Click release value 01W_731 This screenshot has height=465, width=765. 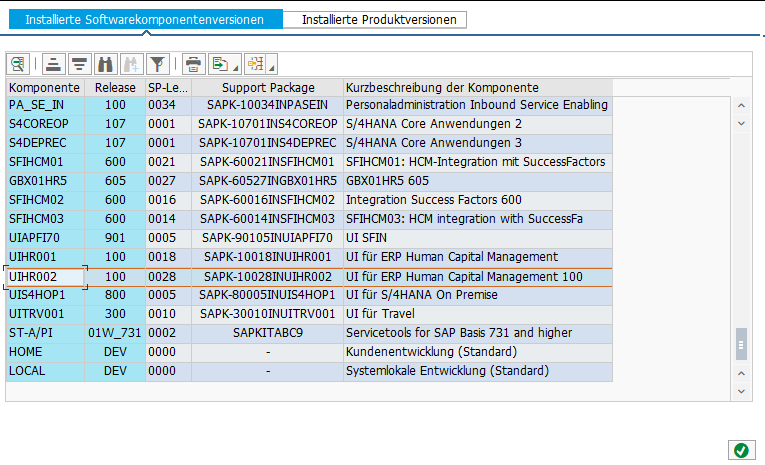(x=115, y=333)
